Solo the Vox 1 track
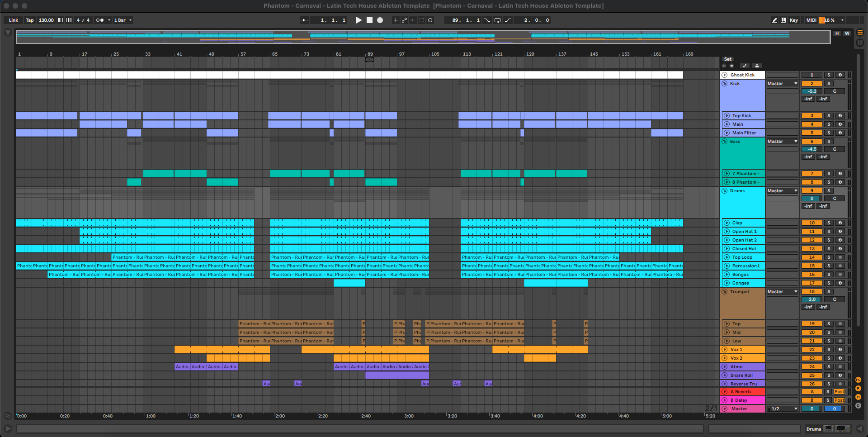The height and width of the screenshot is (437, 868). 828,350
